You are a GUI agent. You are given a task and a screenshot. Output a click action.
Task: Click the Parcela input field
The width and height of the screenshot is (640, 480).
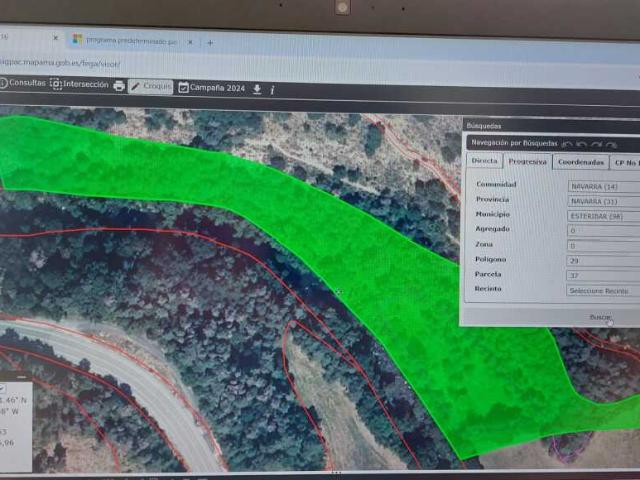point(603,276)
